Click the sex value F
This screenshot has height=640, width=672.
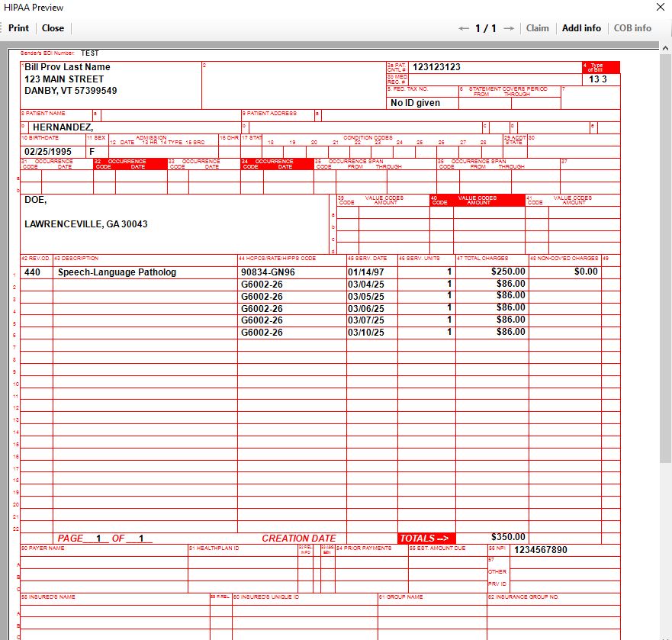[x=92, y=152]
